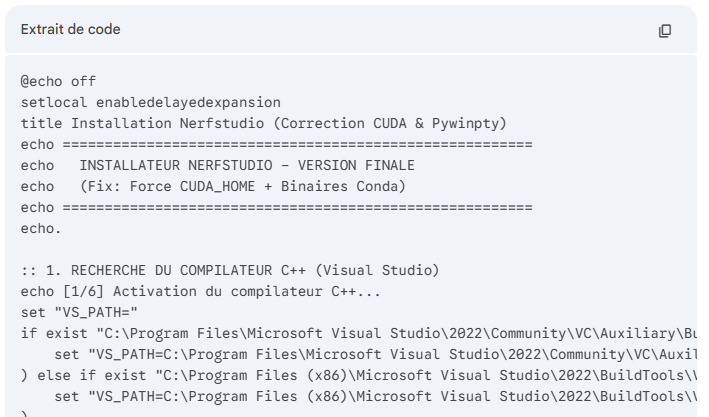Click the "title Installation Nerfstudio" line
Image resolution: width=709 pixels, height=417 pixels.
pyautogui.click(x=150, y=123)
